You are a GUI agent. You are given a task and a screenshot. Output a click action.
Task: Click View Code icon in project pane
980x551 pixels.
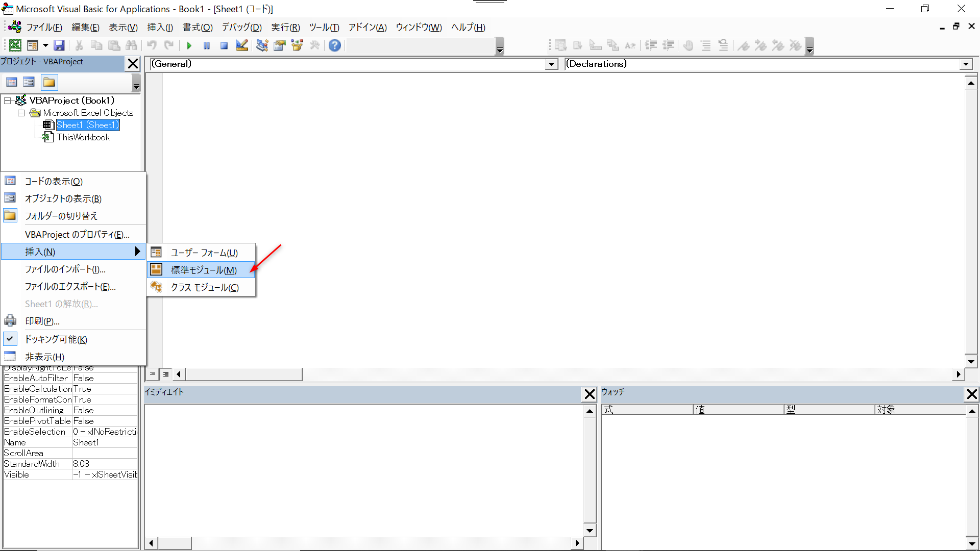click(x=12, y=82)
